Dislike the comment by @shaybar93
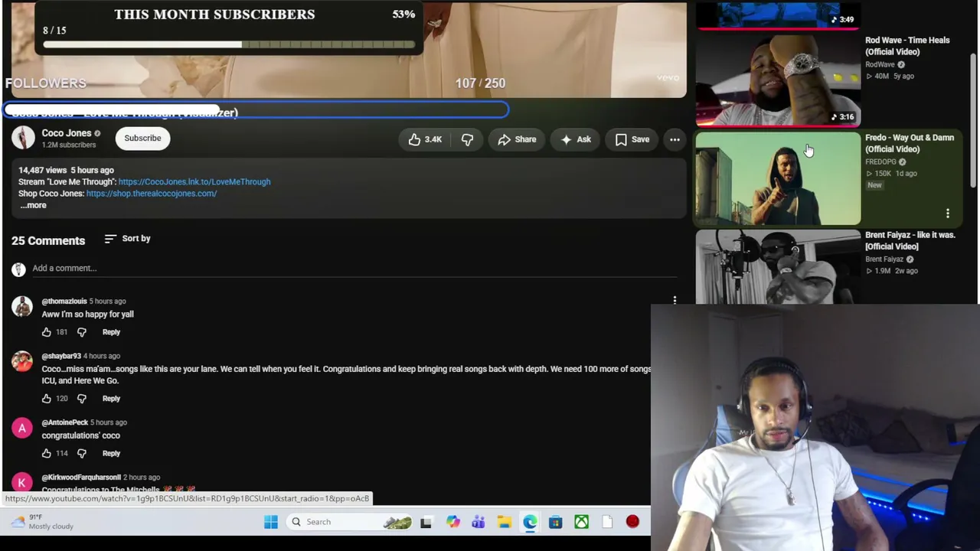This screenshot has width=980, height=551. pos(82,399)
